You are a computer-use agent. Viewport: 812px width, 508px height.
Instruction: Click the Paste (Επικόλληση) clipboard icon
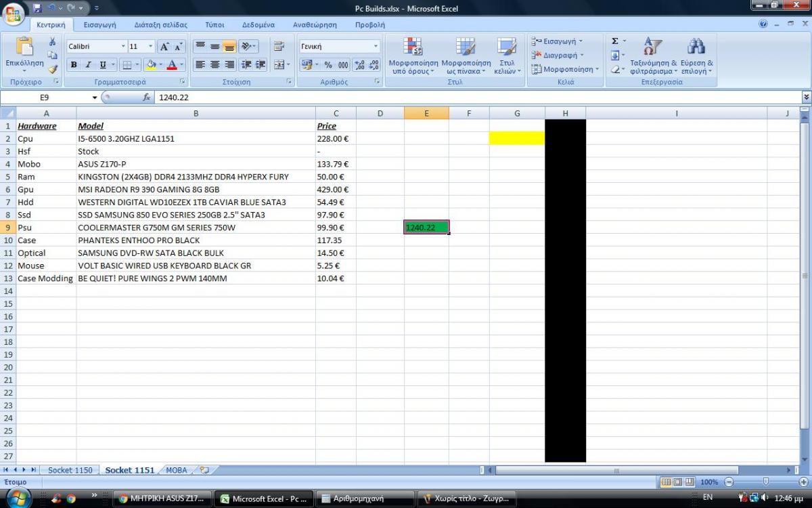(x=24, y=46)
